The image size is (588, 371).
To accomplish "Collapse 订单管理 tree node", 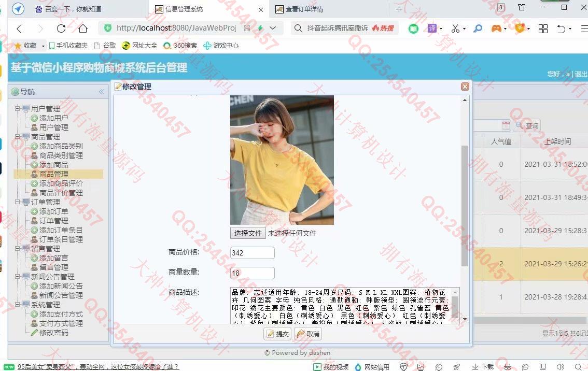I will [x=17, y=202].
